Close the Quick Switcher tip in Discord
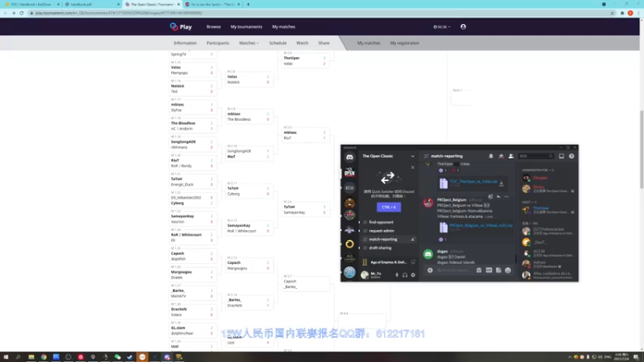Screen dimensions: 644x362 click(x=413, y=167)
